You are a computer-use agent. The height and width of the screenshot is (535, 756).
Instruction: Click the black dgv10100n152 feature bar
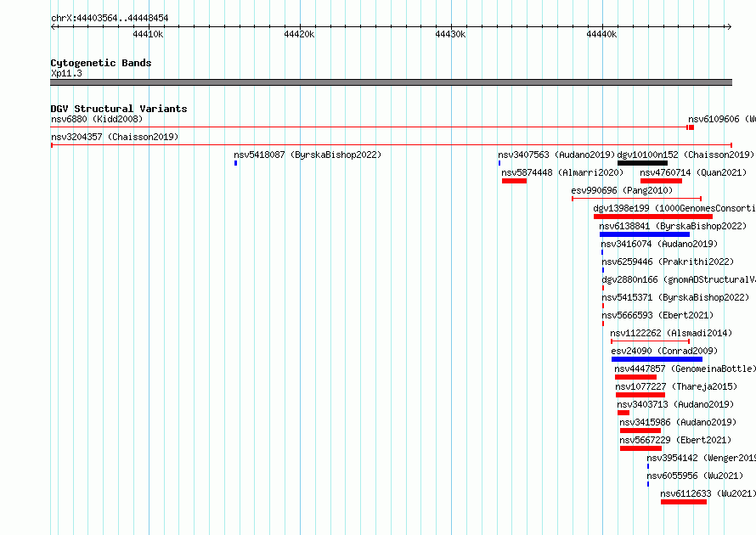(x=642, y=163)
